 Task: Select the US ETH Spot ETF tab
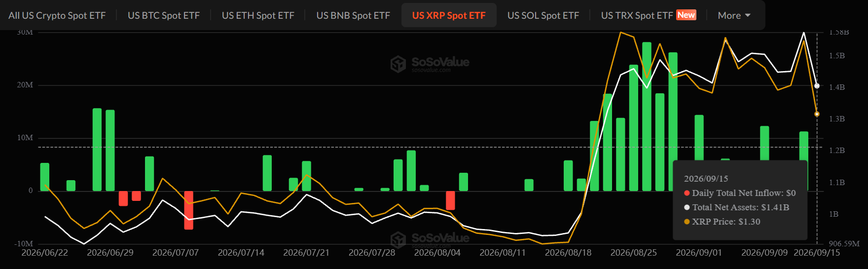tap(258, 15)
